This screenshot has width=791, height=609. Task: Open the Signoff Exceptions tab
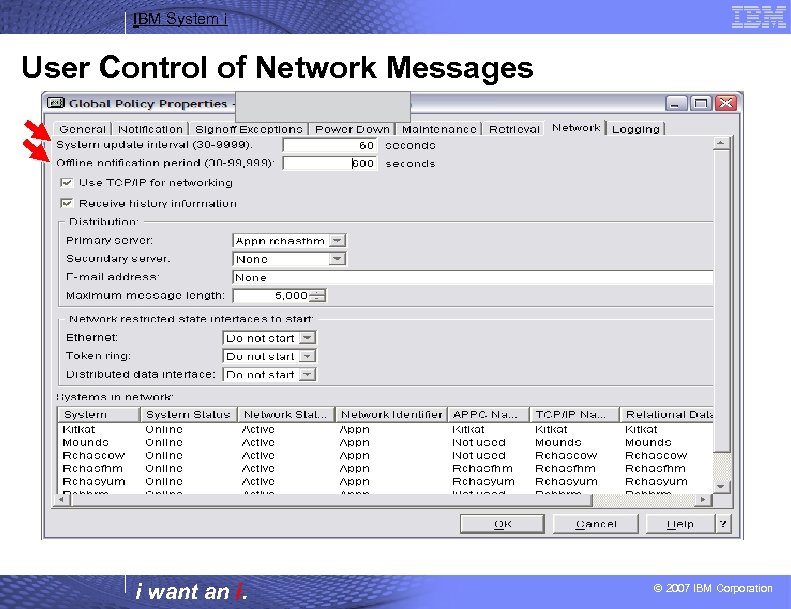(x=249, y=129)
